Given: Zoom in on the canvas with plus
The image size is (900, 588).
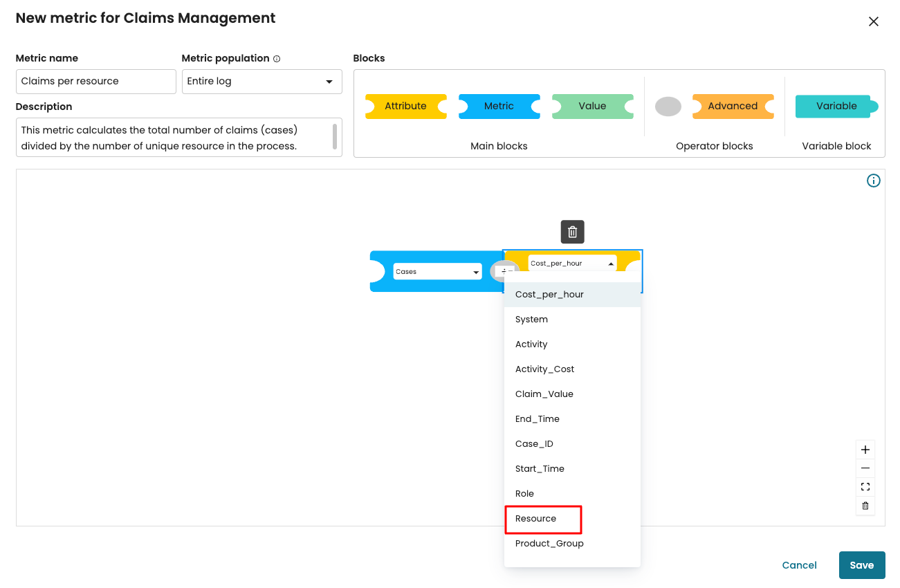Looking at the screenshot, I should click(x=865, y=450).
